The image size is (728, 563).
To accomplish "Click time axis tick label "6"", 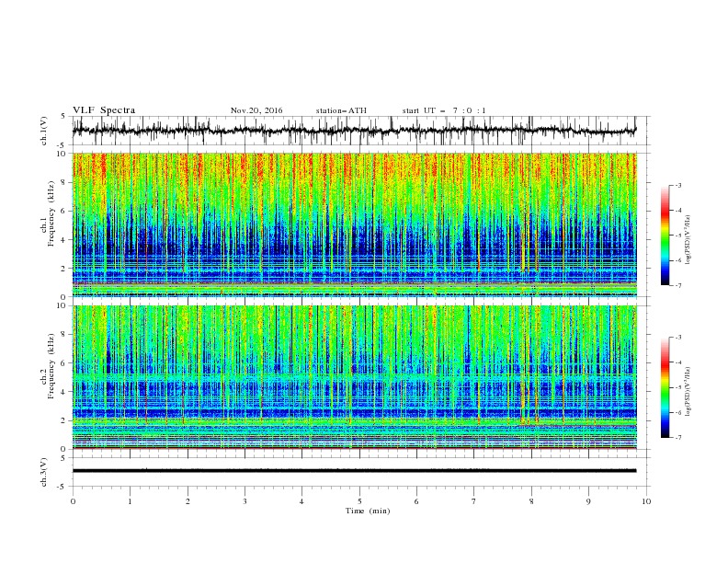I will pyautogui.click(x=416, y=501).
